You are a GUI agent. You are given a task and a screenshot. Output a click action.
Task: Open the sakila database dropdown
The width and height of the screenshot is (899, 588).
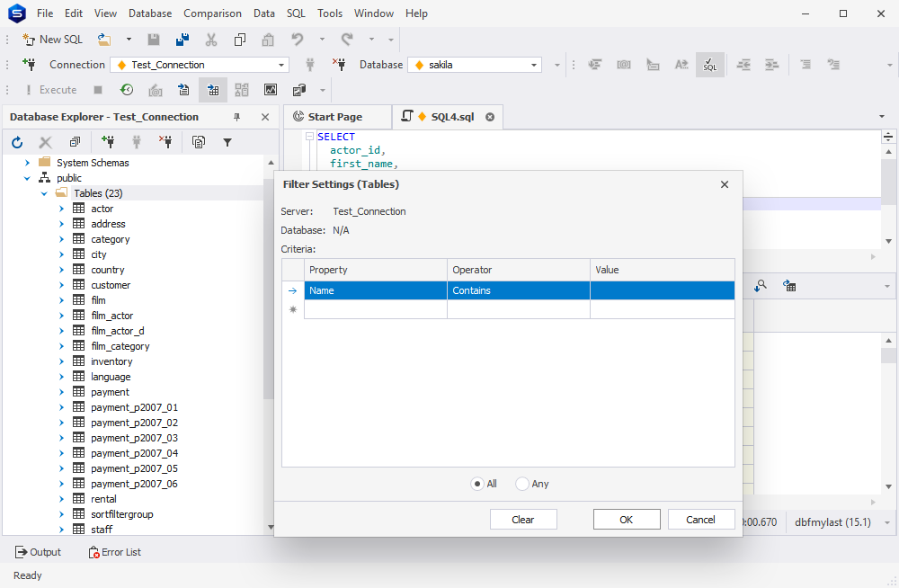point(534,65)
